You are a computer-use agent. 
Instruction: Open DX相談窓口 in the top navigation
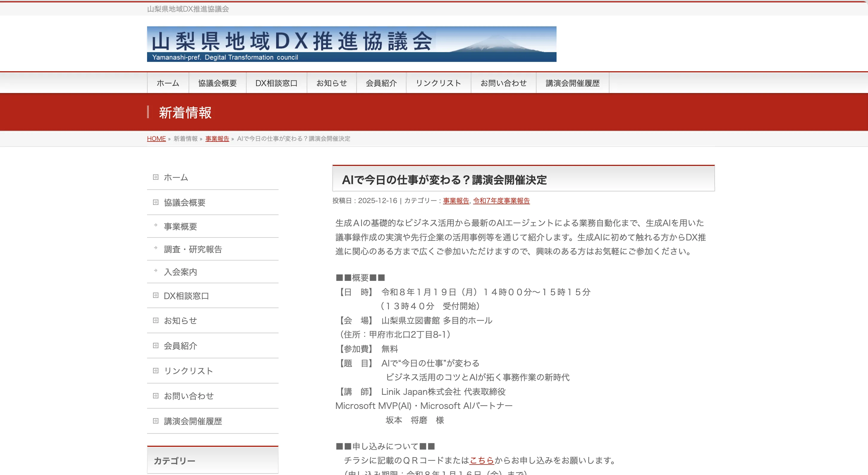tap(276, 83)
